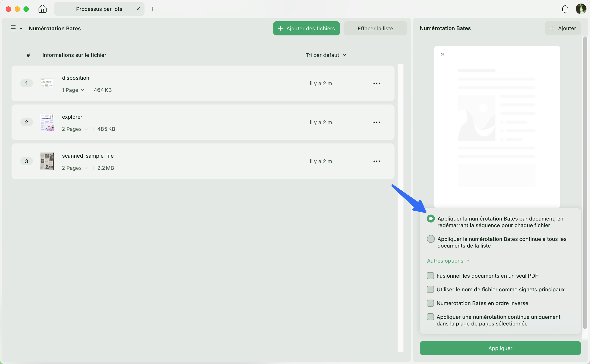
Task: Click Numérotation Bates title in left header
Action: 55,28
